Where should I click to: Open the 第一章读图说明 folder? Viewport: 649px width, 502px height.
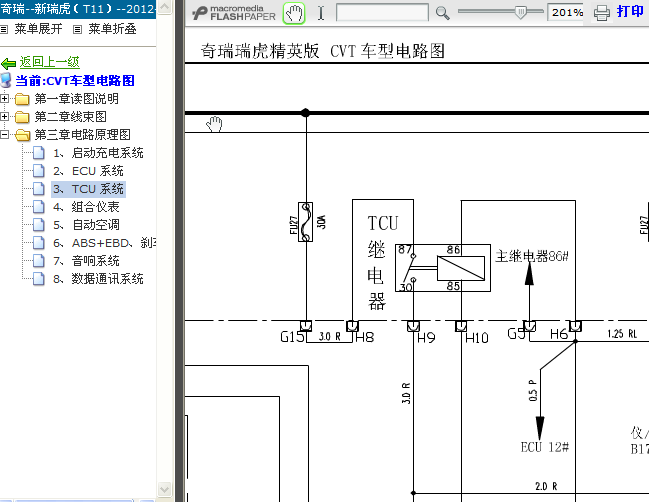click(x=77, y=98)
